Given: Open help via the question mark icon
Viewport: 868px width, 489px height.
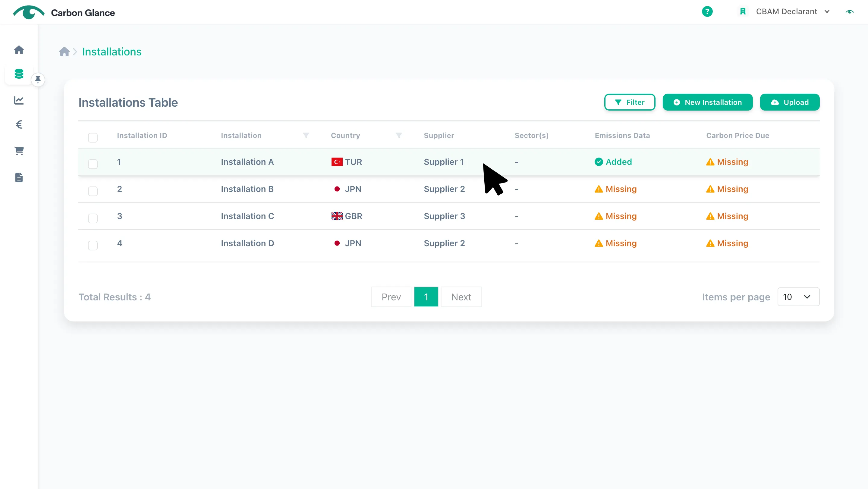Looking at the screenshot, I should click(x=707, y=11).
